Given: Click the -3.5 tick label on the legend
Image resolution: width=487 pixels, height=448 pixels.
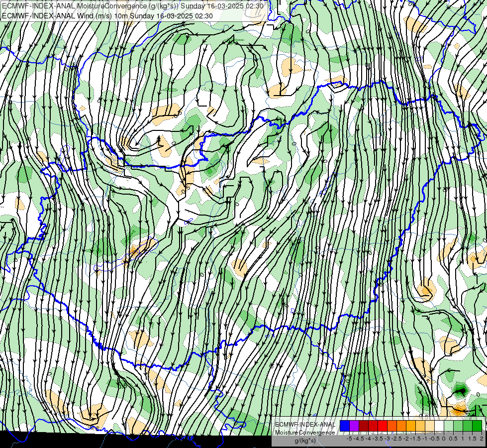Looking at the screenshot, I should click(378, 439).
